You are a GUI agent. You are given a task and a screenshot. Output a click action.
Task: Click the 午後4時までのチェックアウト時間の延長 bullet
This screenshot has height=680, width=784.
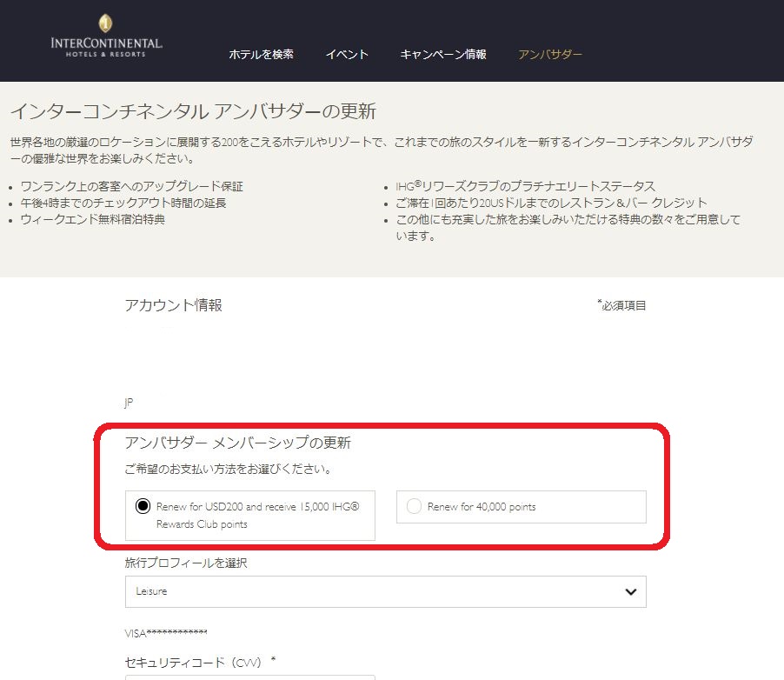[x=123, y=203]
